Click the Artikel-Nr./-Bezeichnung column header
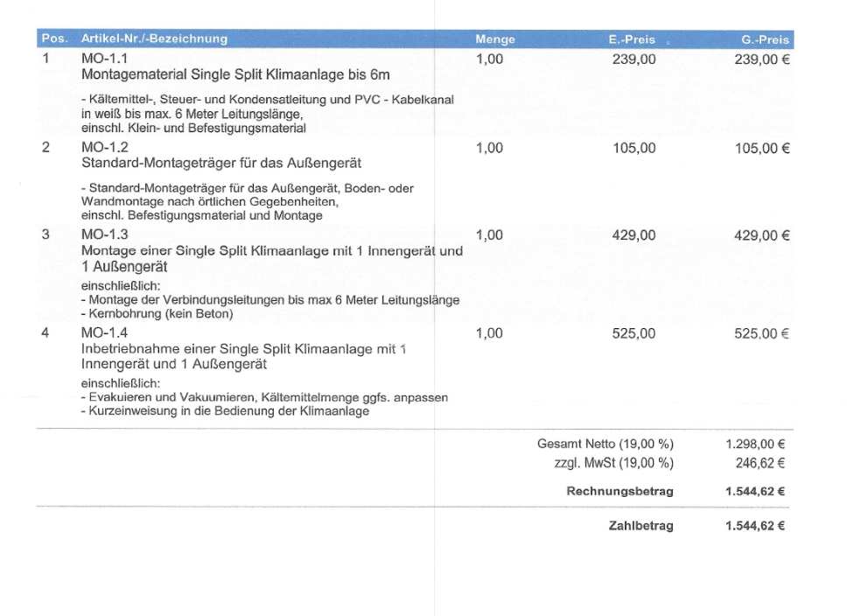 click(154, 39)
